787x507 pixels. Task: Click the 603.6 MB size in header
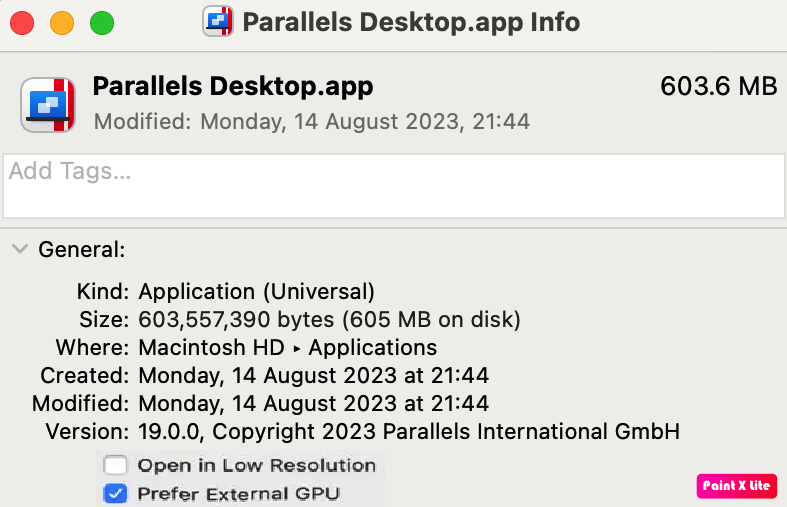(x=718, y=87)
